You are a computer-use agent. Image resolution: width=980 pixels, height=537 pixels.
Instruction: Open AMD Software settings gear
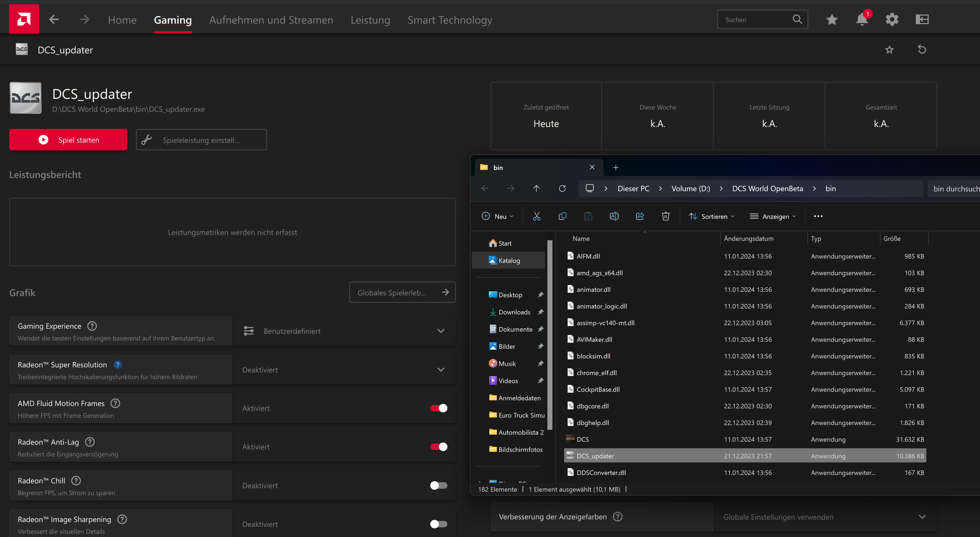892,20
